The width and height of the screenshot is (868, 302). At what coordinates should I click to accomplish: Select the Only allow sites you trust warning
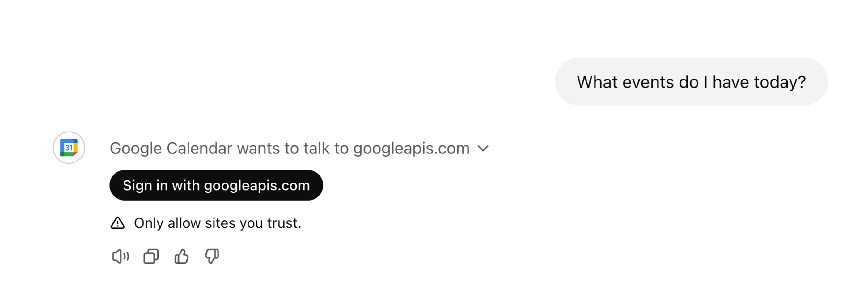click(x=218, y=223)
